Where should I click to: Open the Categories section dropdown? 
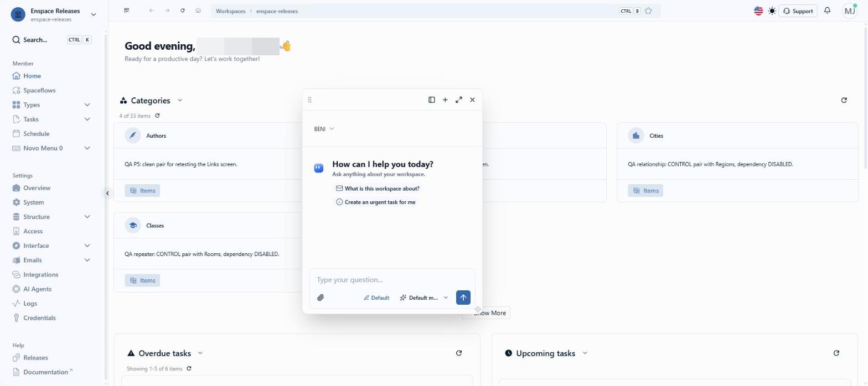coord(180,100)
